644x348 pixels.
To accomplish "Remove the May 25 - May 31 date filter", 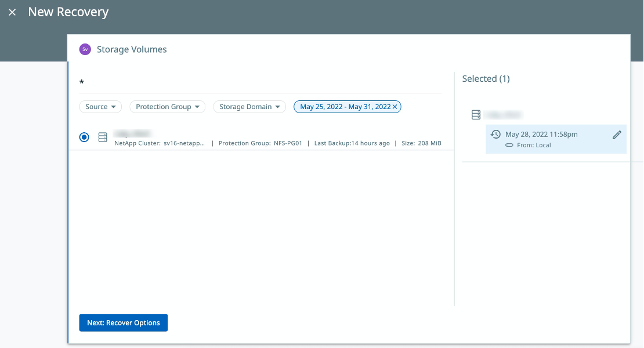I will 395,107.
